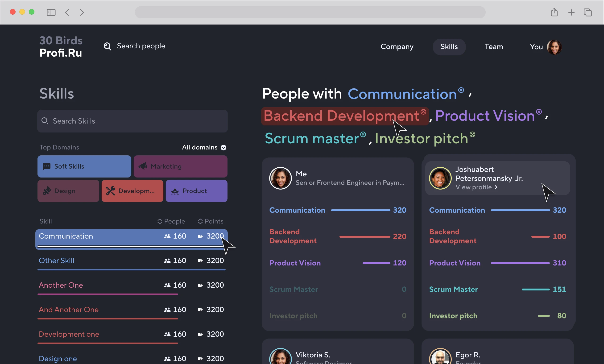The image size is (604, 364).
Task: Toggle the Marketing domain filter
Action: click(x=180, y=166)
